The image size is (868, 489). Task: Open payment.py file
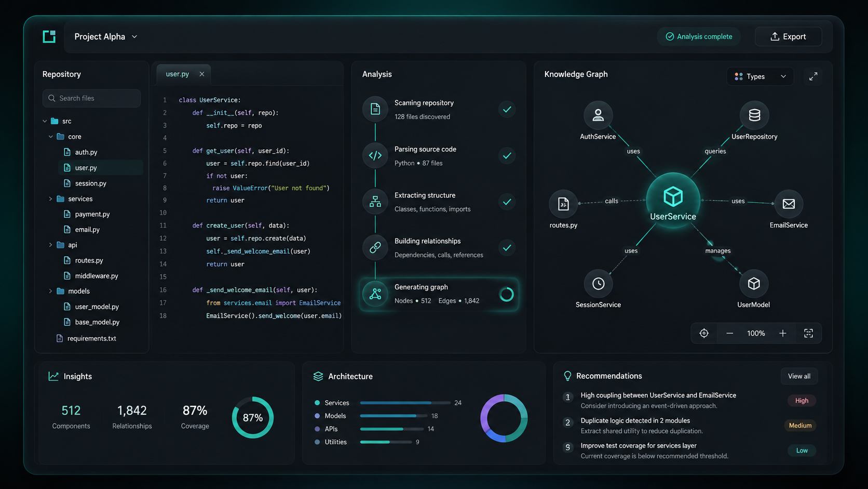87,214
